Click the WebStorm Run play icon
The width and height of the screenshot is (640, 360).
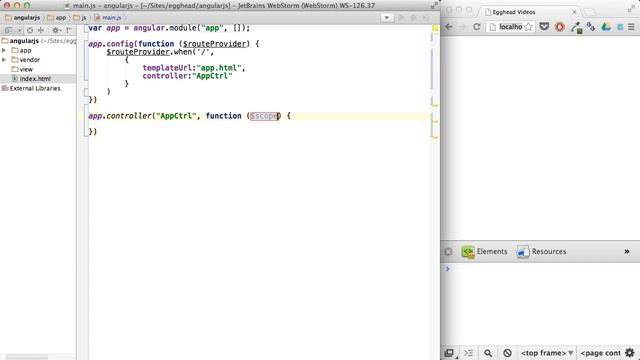click(401, 18)
